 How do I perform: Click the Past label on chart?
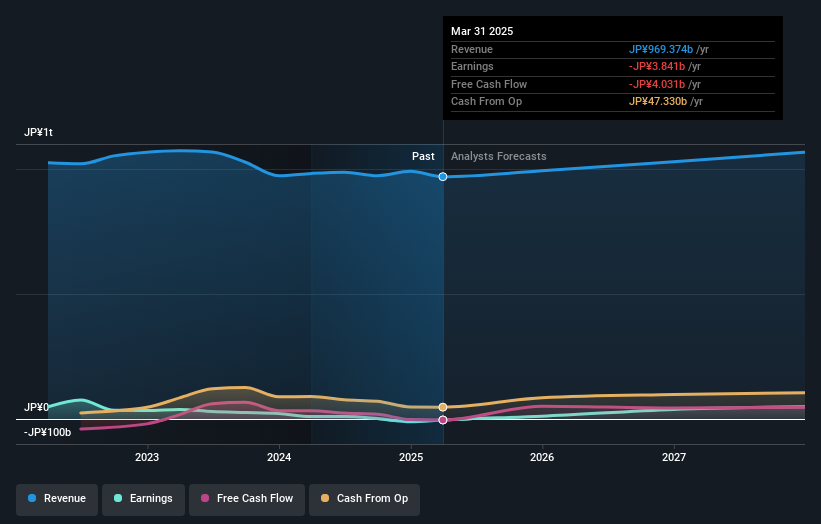tap(423, 157)
